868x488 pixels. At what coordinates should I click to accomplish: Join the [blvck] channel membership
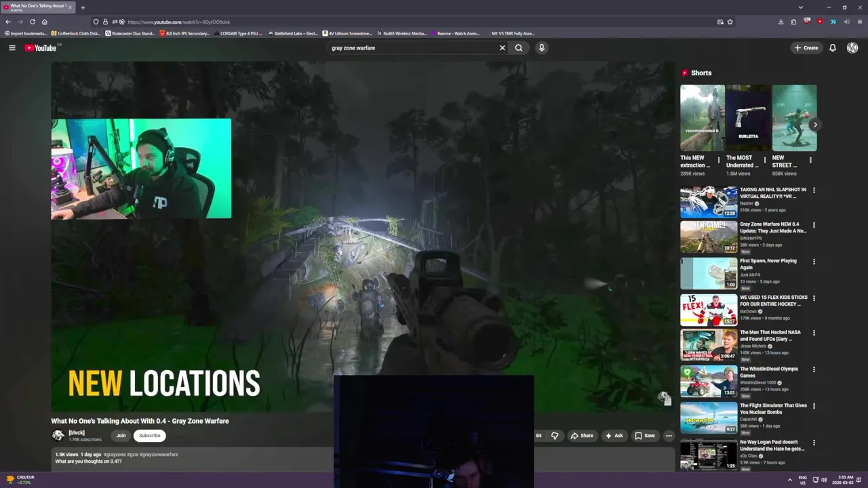tap(121, 436)
